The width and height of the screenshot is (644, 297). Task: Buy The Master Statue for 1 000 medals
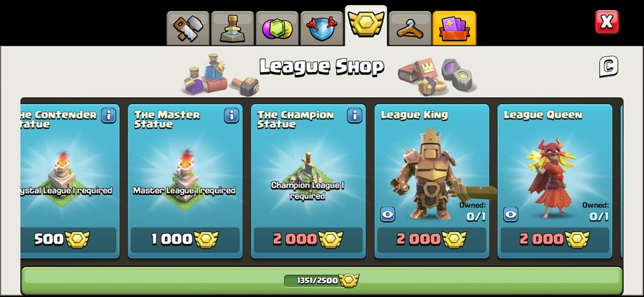(x=185, y=239)
